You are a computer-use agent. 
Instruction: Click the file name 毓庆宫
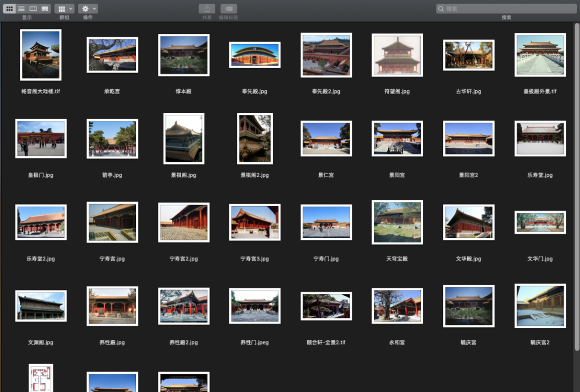(x=469, y=342)
